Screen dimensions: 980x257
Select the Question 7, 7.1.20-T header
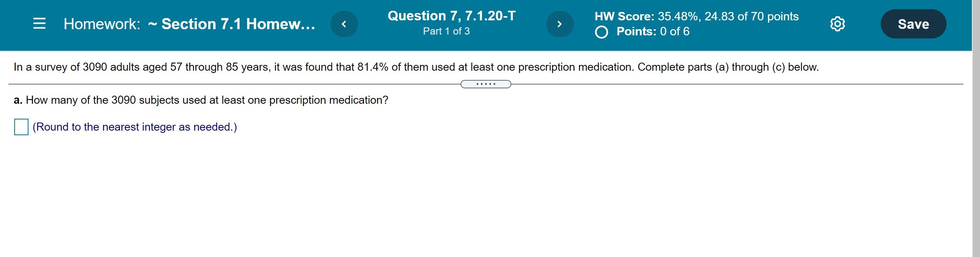click(451, 16)
